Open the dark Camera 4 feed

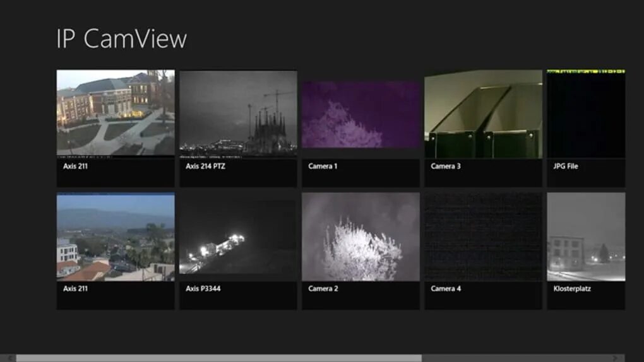coord(483,237)
